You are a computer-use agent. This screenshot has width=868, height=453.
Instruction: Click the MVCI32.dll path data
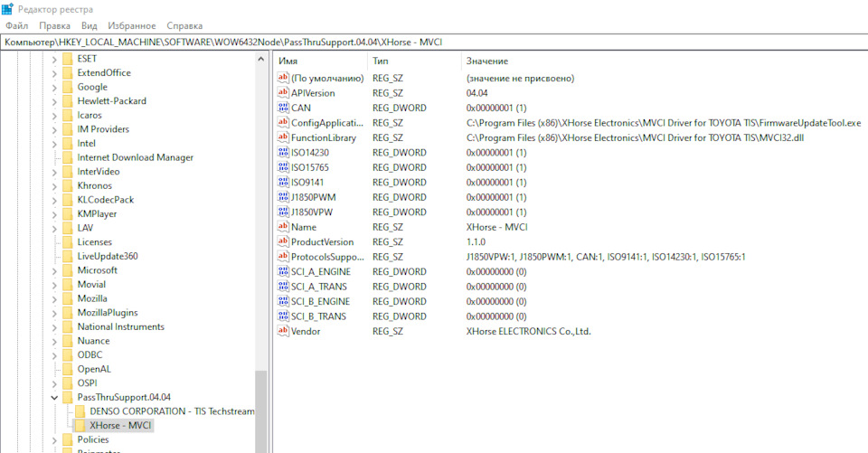(x=635, y=137)
